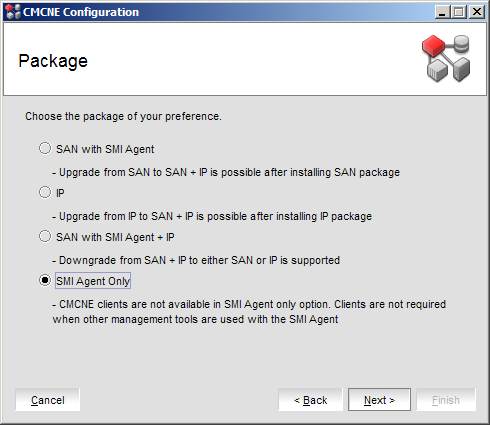Image resolution: width=490 pixels, height=425 pixels.
Task: Choose the IP package radio button
Action: [x=45, y=192]
